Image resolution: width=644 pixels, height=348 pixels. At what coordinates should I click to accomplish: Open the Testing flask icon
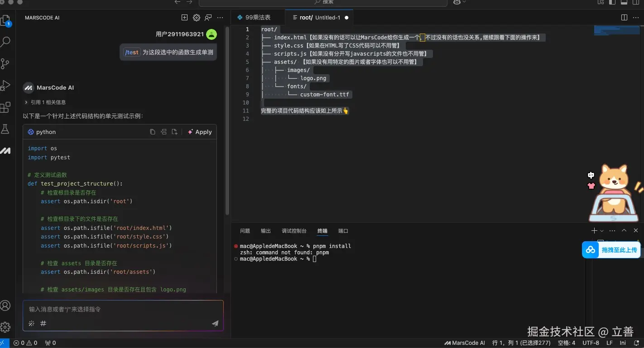pyautogui.click(x=5, y=129)
